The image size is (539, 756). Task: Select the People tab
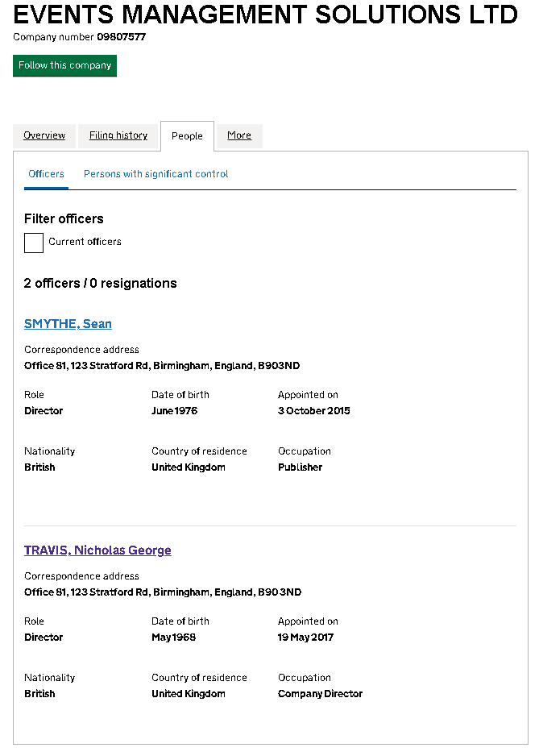tap(187, 136)
